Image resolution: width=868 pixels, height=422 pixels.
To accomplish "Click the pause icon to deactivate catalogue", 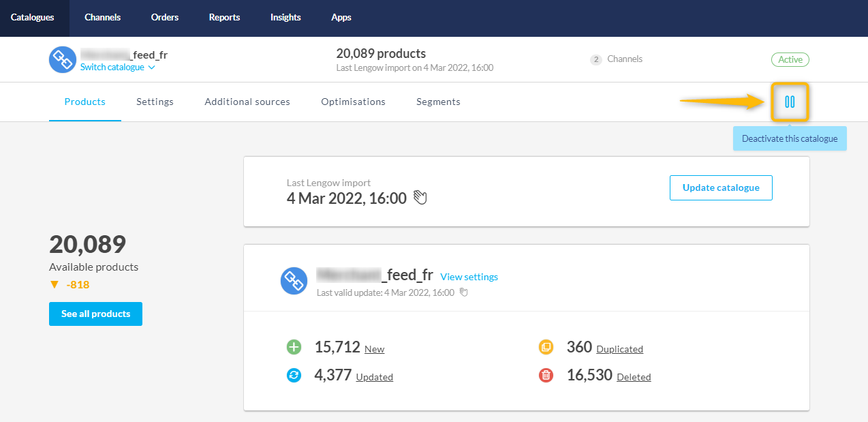I will click(x=790, y=102).
